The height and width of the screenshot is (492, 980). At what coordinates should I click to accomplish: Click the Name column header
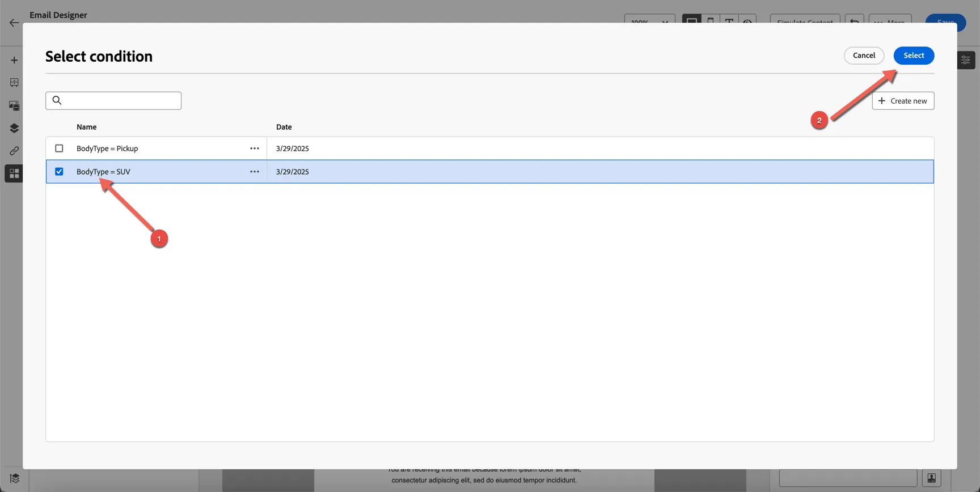pyautogui.click(x=87, y=127)
